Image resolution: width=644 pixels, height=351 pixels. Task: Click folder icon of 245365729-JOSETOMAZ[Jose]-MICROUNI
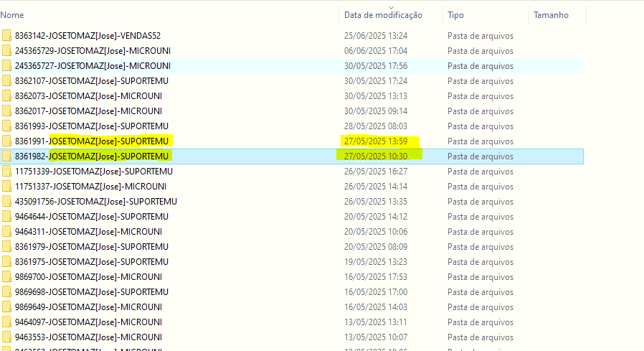(x=6, y=51)
